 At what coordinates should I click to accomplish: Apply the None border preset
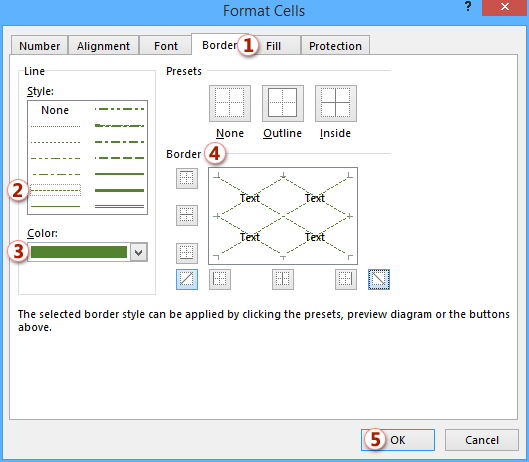pos(230,103)
